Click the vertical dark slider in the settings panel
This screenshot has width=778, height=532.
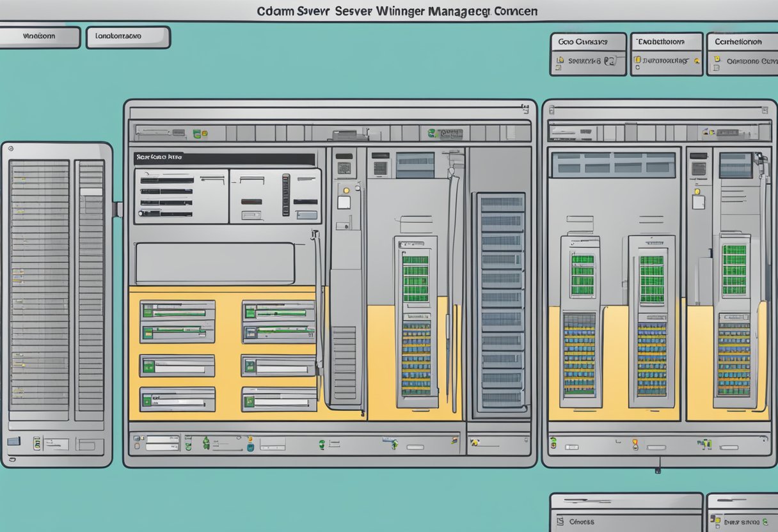(x=285, y=195)
